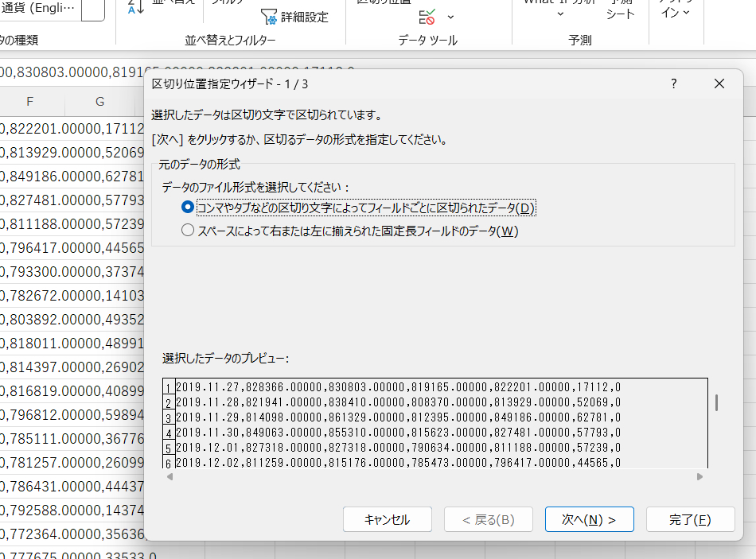756x559 pixels.
Task: Click preview row 5 starting 2019.12.01
Action: [398, 448]
